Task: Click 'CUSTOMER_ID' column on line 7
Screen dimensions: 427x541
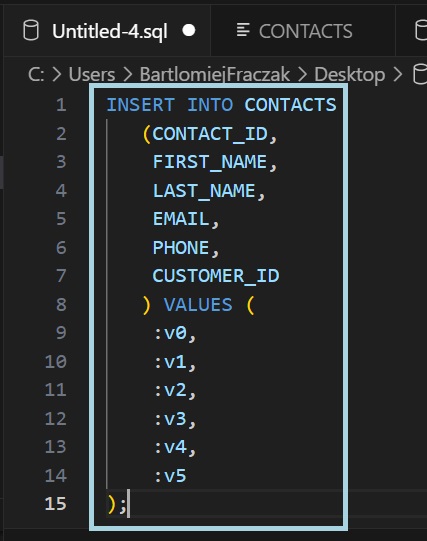Action: [216, 276]
